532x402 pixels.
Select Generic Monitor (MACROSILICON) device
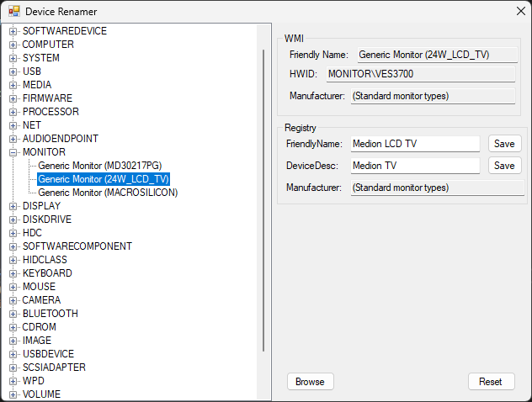coord(108,193)
